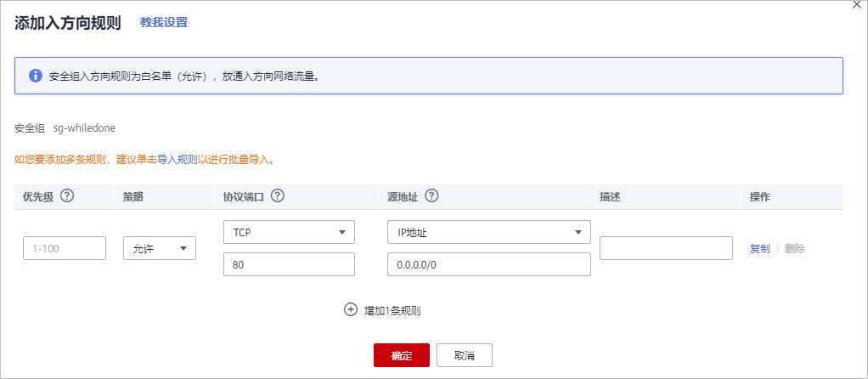Click 增加1条规则 to add a rule
Viewport: 868px width, 379px height.
(392, 310)
